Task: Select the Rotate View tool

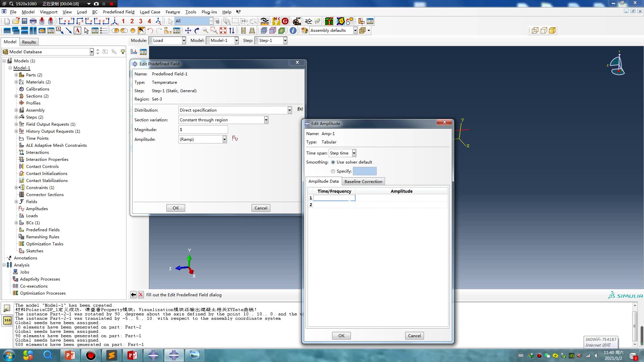Action: click(197, 31)
